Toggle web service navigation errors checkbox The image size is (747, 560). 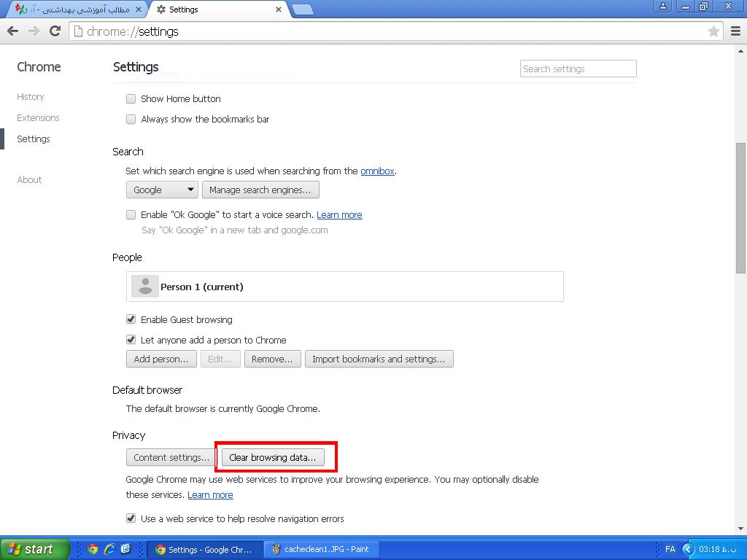(x=131, y=518)
